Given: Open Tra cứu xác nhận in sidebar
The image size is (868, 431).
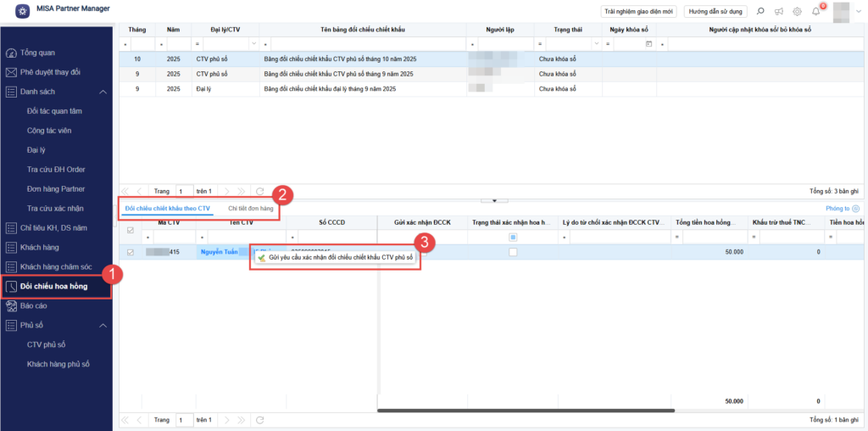Looking at the screenshot, I should tap(55, 209).
